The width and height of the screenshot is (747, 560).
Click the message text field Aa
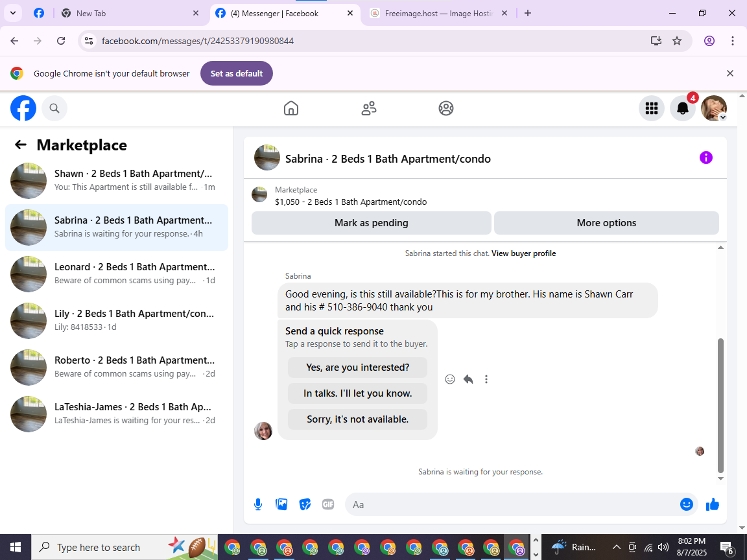[x=512, y=504]
